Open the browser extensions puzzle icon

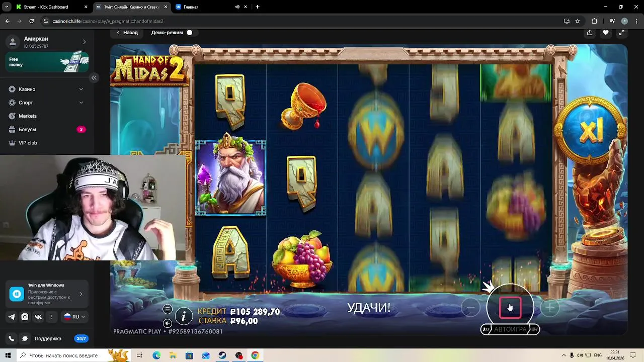coord(594,21)
